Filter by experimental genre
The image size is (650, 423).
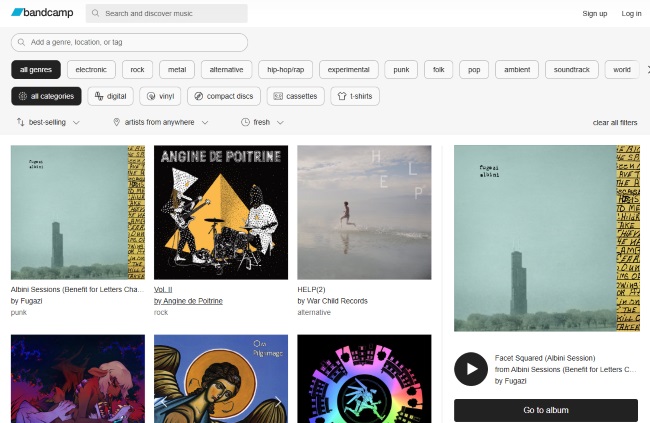(349, 70)
